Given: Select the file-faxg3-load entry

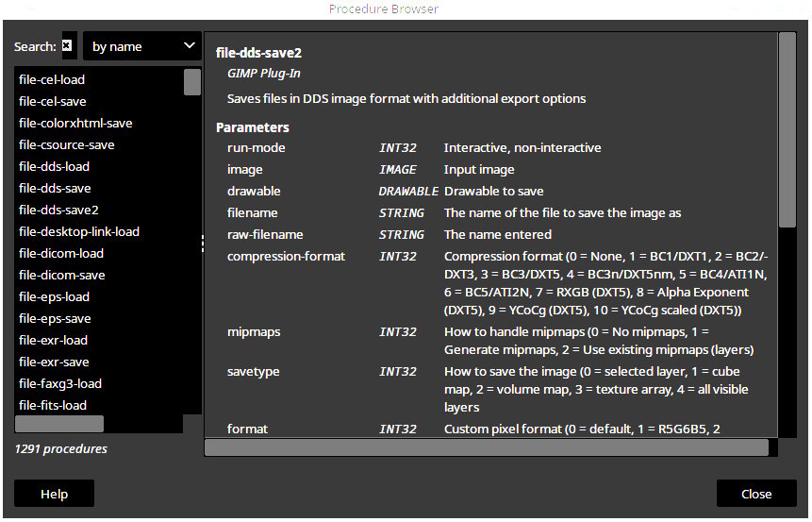Looking at the screenshot, I should point(60,383).
